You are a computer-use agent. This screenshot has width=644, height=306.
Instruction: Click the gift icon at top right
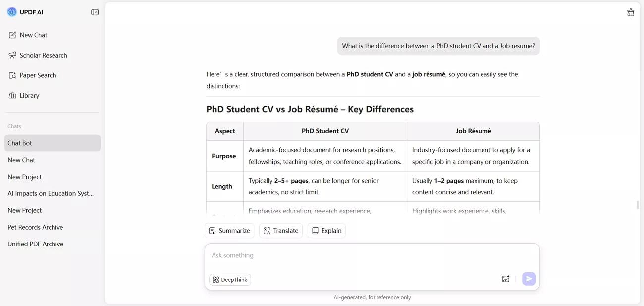(631, 13)
